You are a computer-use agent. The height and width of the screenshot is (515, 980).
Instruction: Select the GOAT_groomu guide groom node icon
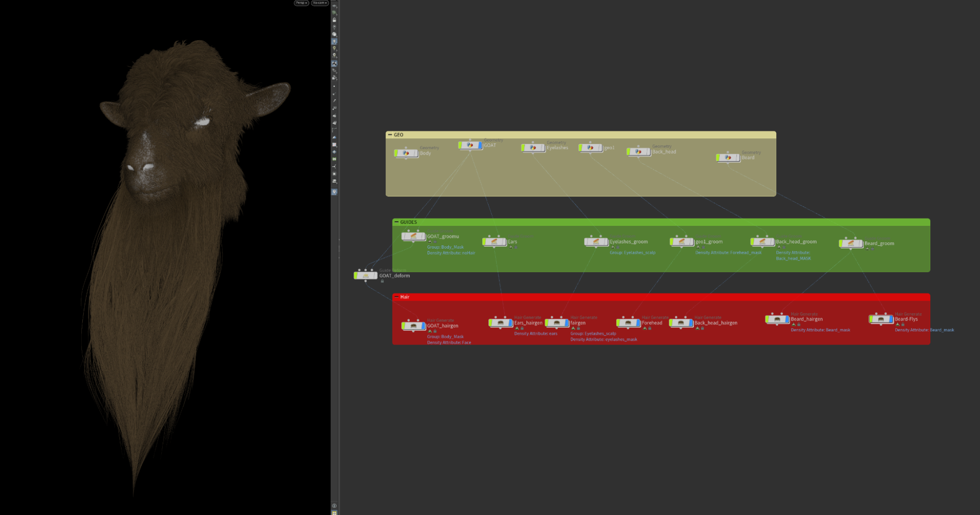(x=414, y=236)
